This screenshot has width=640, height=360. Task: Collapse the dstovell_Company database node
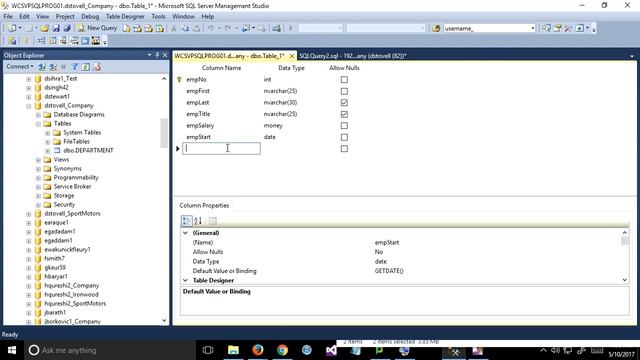click(29, 106)
